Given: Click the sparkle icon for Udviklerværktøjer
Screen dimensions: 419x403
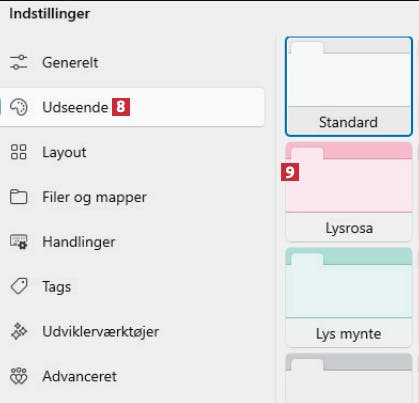Looking at the screenshot, I should click(x=19, y=331).
